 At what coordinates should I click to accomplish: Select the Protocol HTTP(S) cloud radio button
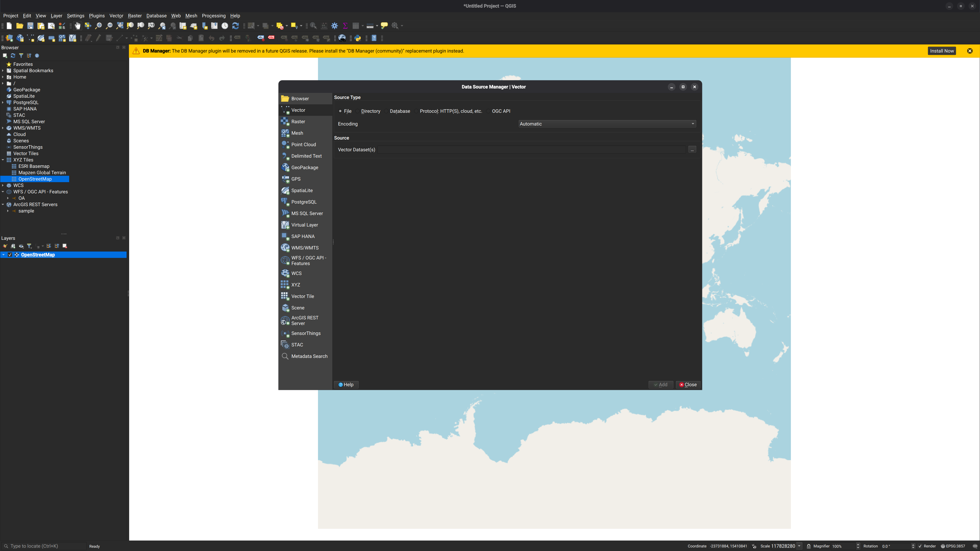point(416,111)
